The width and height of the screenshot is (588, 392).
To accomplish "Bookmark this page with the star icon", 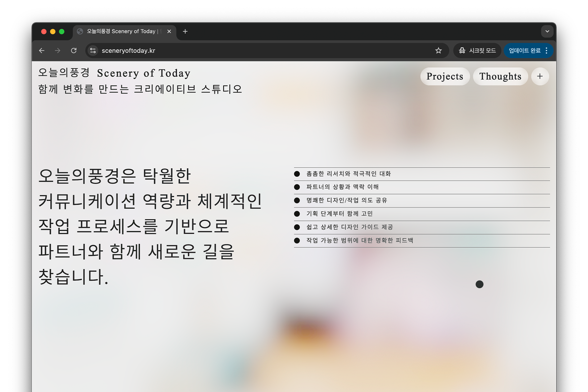I will pyautogui.click(x=438, y=51).
